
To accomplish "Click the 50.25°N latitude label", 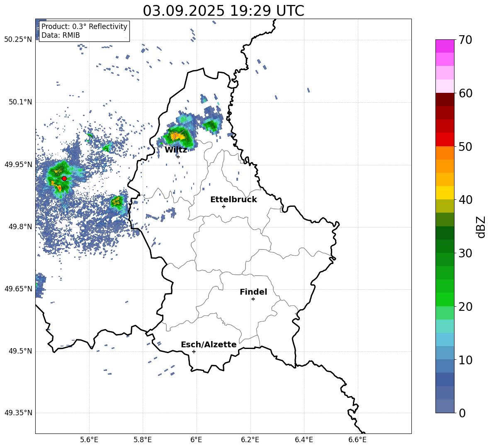I will (18, 40).
